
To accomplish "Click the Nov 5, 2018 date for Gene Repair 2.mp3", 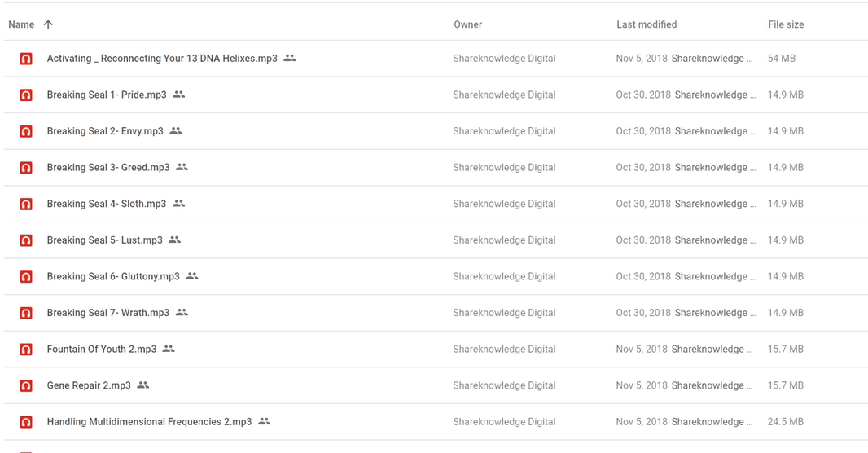I will 642,385.
